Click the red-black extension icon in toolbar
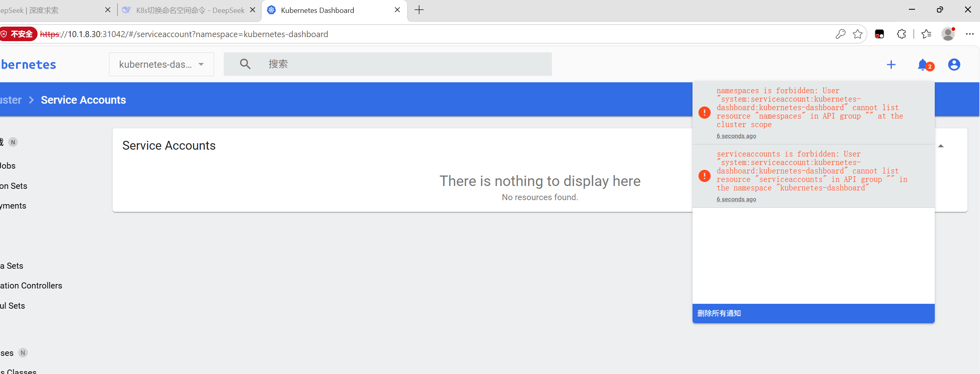Screen dimensions: 980x374 click(879, 34)
